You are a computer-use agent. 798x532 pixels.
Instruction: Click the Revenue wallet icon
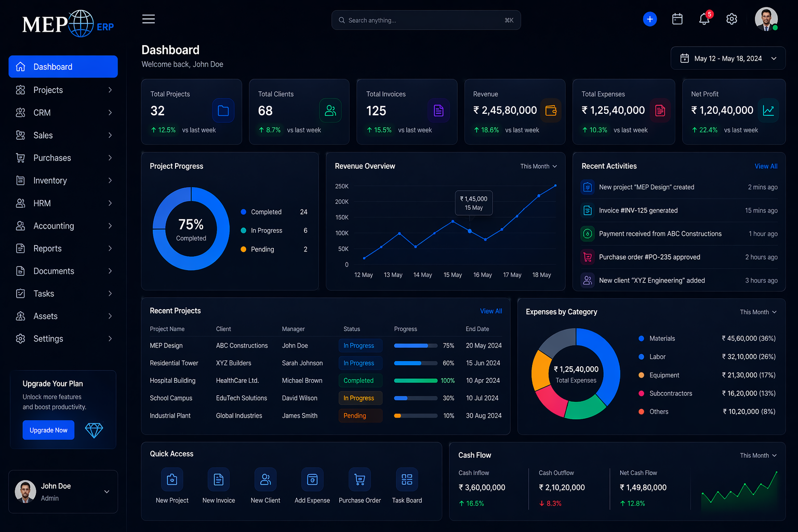click(551, 111)
